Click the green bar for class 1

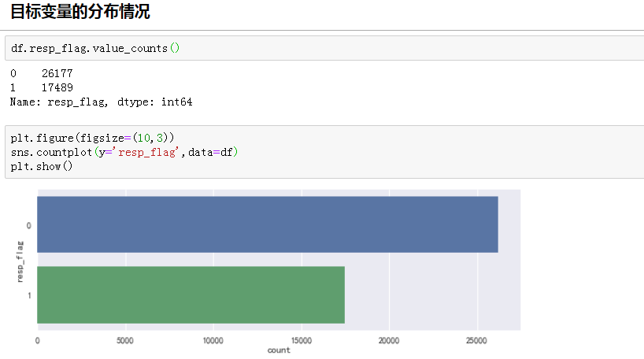tap(191, 294)
